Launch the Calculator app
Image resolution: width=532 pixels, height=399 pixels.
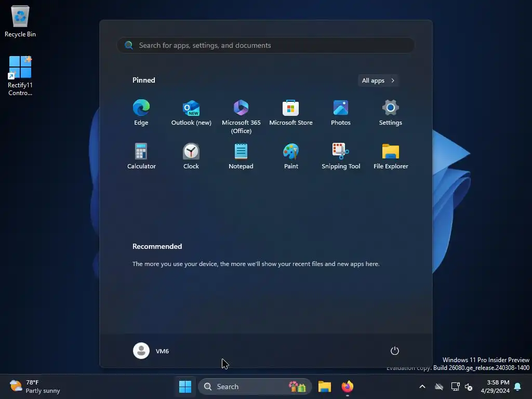coord(141,156)
